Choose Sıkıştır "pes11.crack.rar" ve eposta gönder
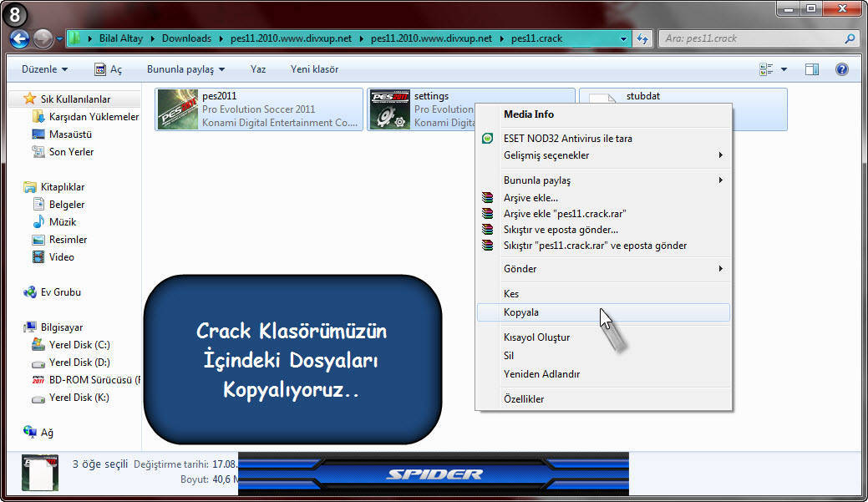This screenshot has width=868, height=502. tap(603, 246)
